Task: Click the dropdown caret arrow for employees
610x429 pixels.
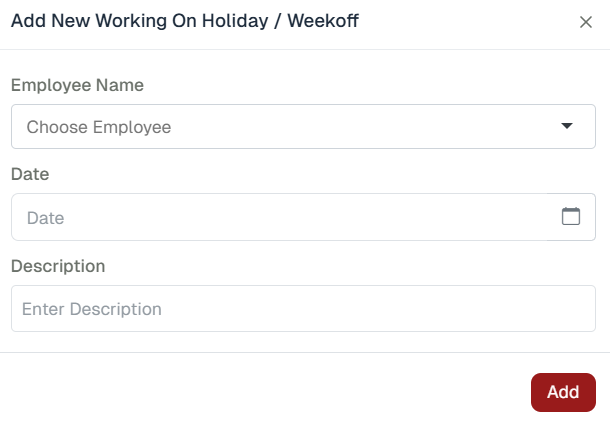Action: [567, 126]
